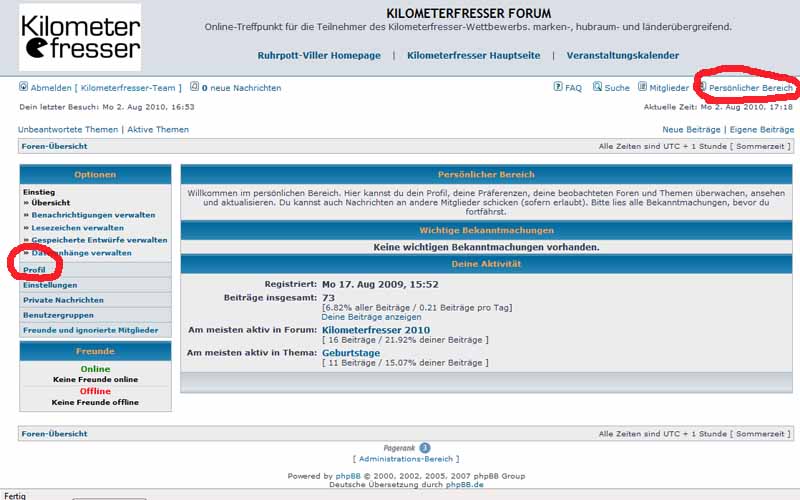Click the total posts value 73
Image resolution: width=800 pixels, height=500 pixels.
(x=328, y=297)
